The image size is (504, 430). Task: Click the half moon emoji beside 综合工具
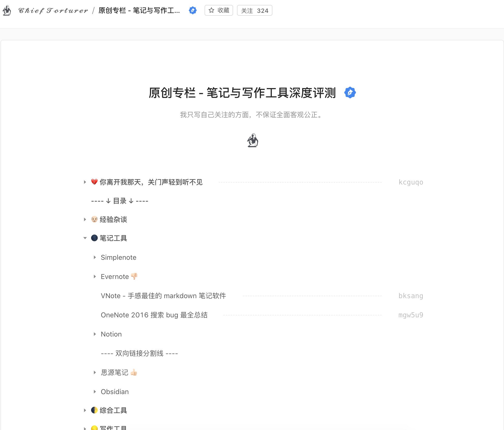[x=94, y=410]
